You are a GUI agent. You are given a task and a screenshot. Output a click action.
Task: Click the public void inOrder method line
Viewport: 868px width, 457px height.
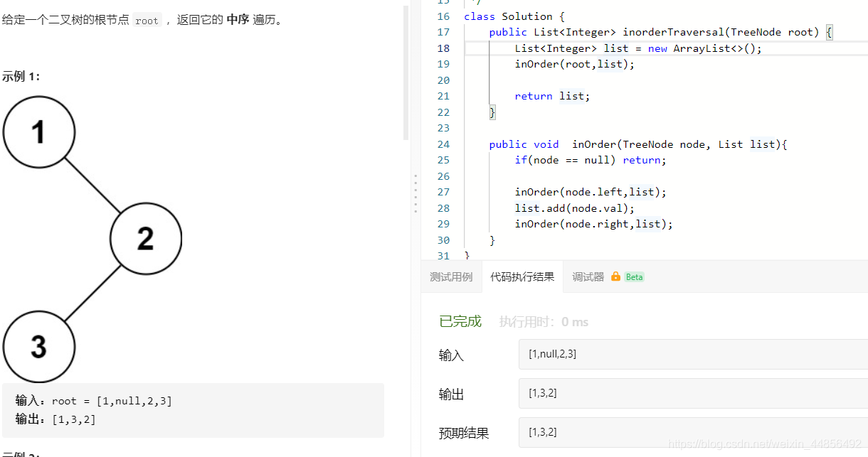[x=638, y=144]
